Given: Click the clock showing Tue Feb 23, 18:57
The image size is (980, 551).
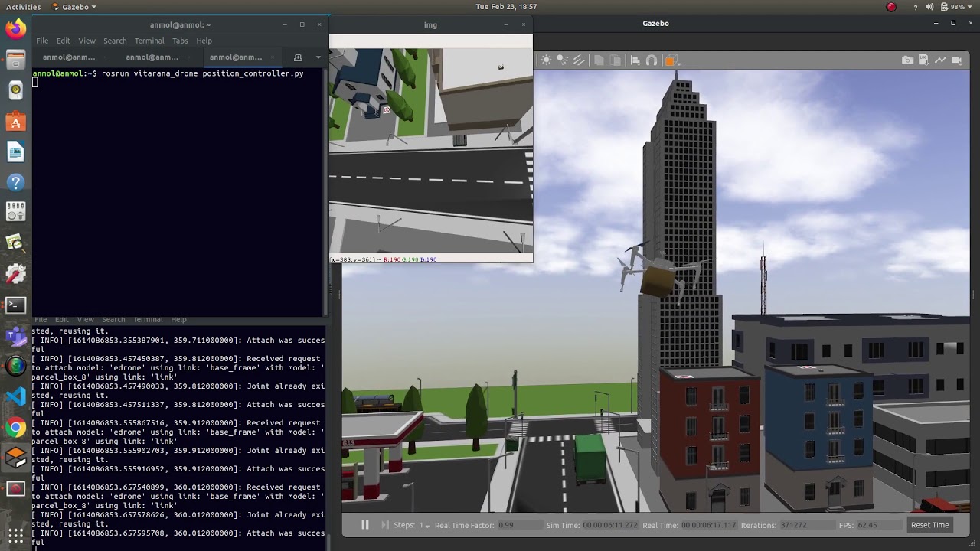Looking at the screenshot, I should 506,7.
